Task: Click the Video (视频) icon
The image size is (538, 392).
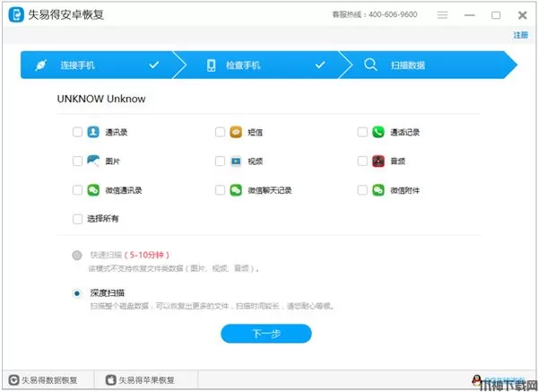Action: [x=236, y=161]
